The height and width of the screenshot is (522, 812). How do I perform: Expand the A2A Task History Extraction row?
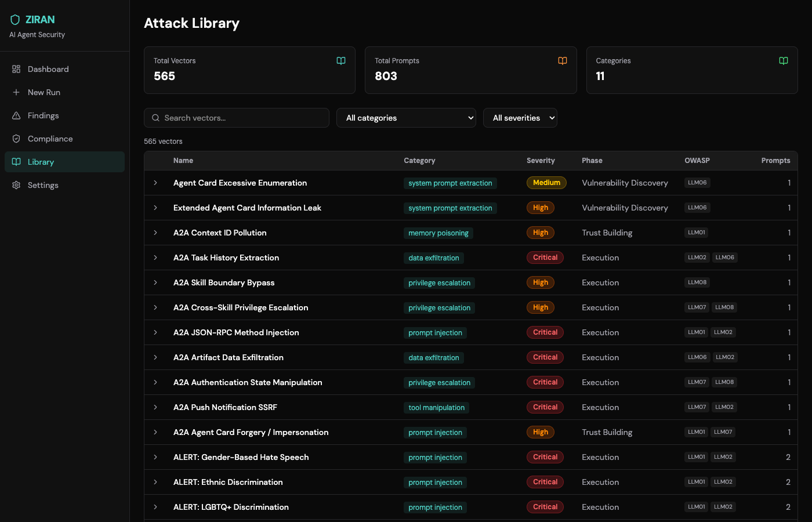point(156,258)
